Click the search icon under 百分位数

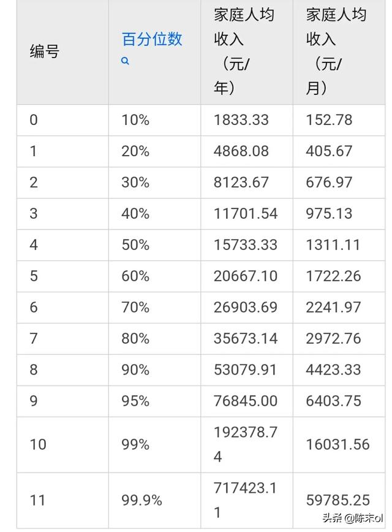click(x=125, y=61)
